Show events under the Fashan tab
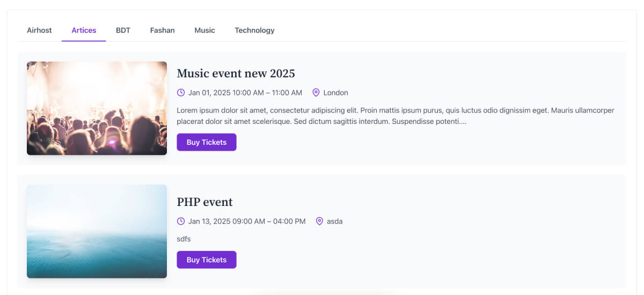Viewport: 644px width, 295px height. point(162,31)
